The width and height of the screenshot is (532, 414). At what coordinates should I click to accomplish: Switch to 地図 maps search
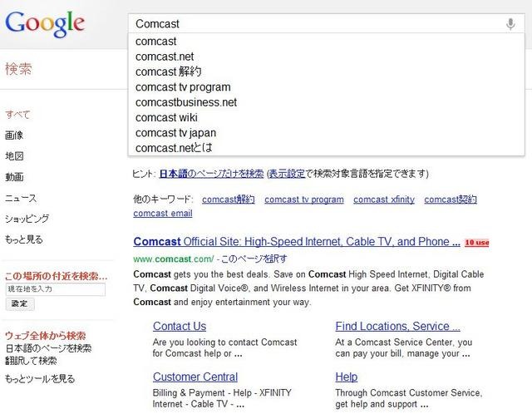(x=14, y=156)
